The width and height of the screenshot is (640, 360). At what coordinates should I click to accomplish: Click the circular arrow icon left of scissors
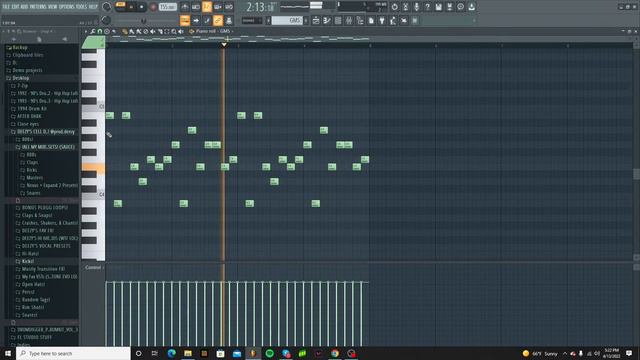pos(394,7)
